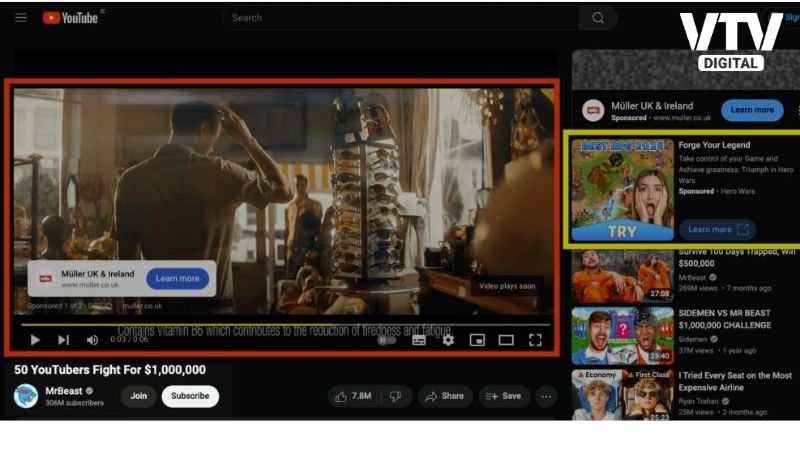Viewport: 800px width, 450px height.
Task: Enable miniplayer mode
Action: 477,340
